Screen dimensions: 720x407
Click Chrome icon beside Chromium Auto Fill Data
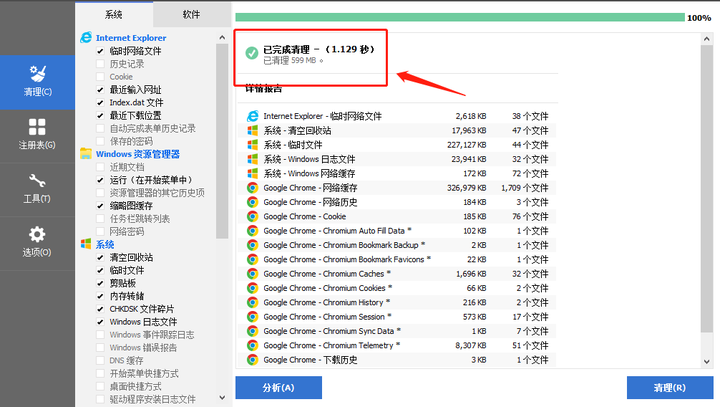pyautogui.click(x=253, y=231)
